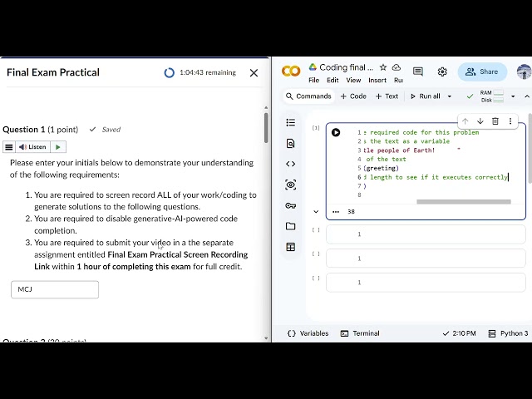Add a new Code cell
The width and height of the screenshot is (532, 399).
click(353, 96)
